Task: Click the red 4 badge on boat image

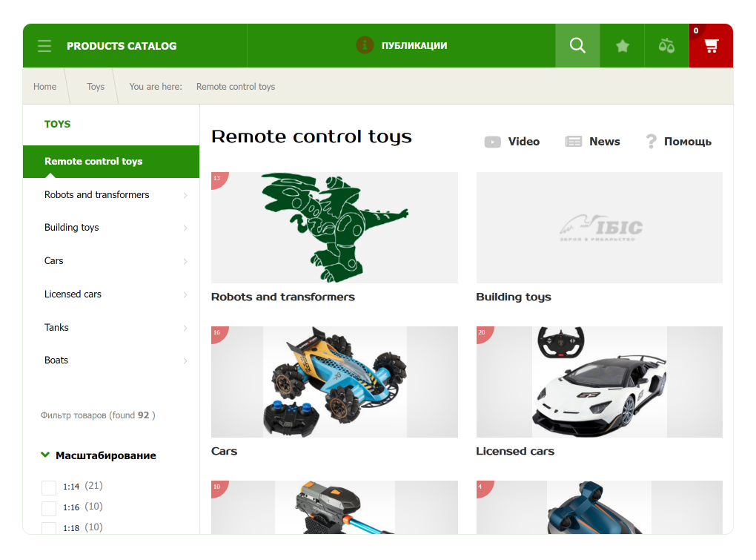Action: pyautogui.click(x=483, y=487)
